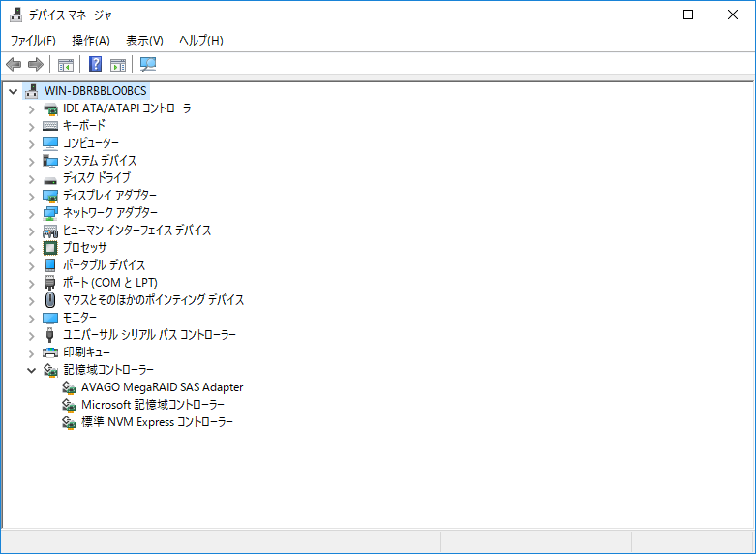
Task: Select AVAGO MegaRAID SAS Adapter text
Action: (x=162, y=387)
